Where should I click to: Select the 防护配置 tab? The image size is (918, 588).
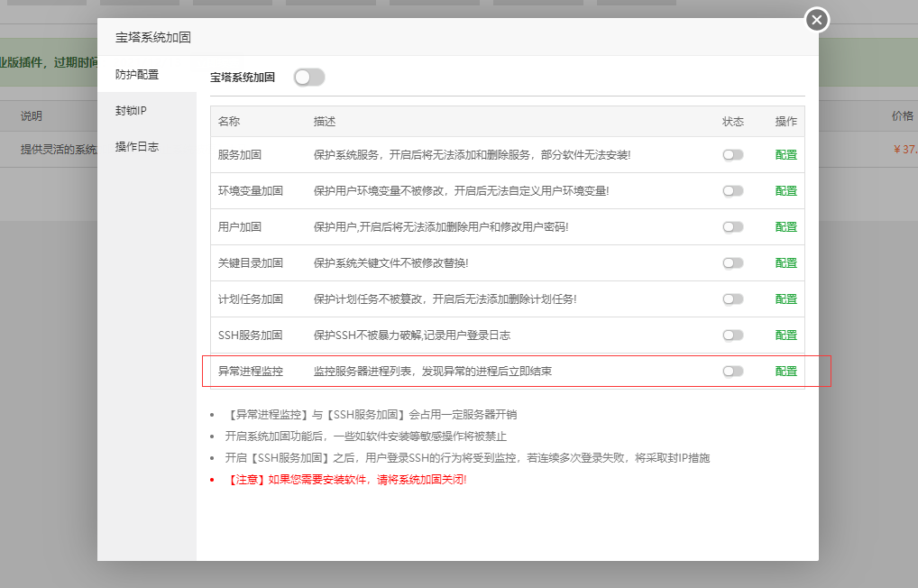147,74
